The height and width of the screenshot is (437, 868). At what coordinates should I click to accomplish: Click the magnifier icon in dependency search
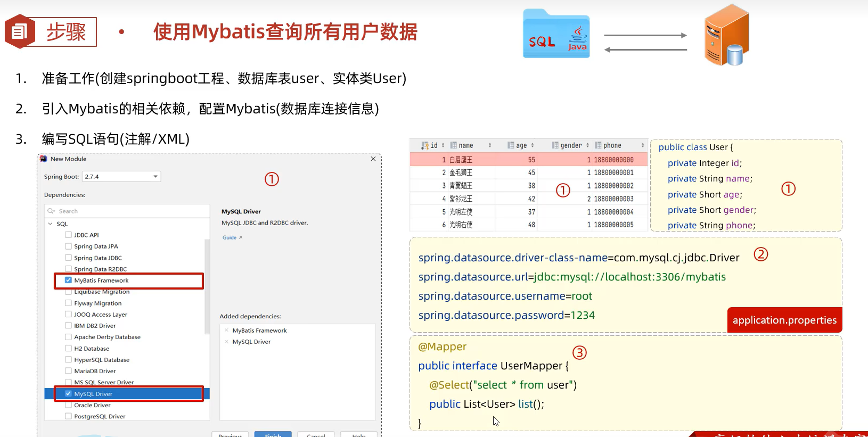coord(51,211)
